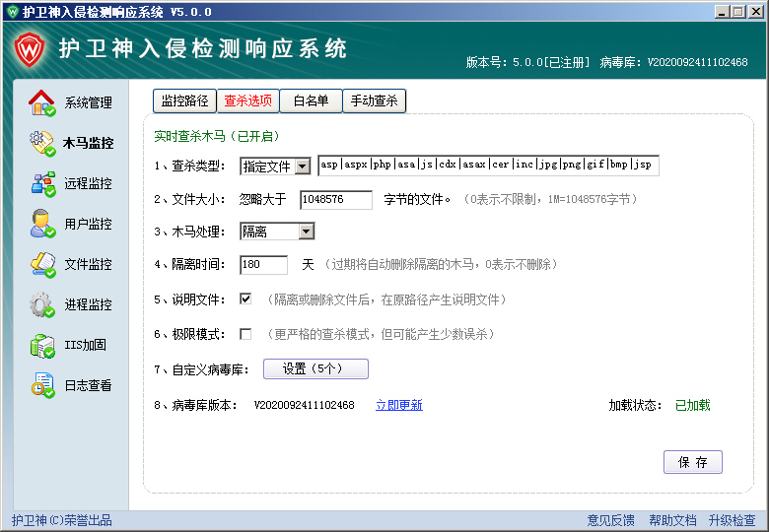The height and width of the screenshot is (532, 769).
Task: Open 日志查看 log icon
Action: point(42,385)
